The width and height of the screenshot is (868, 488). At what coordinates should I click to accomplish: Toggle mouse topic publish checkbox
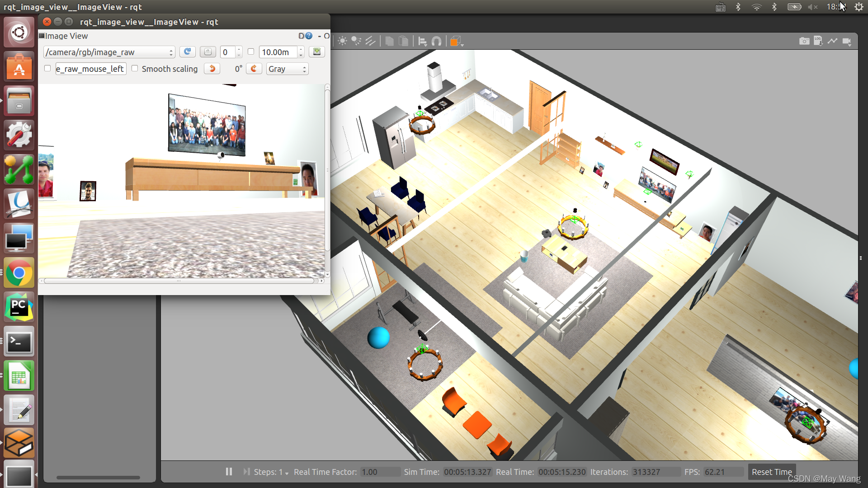click(x=47, y=69)
